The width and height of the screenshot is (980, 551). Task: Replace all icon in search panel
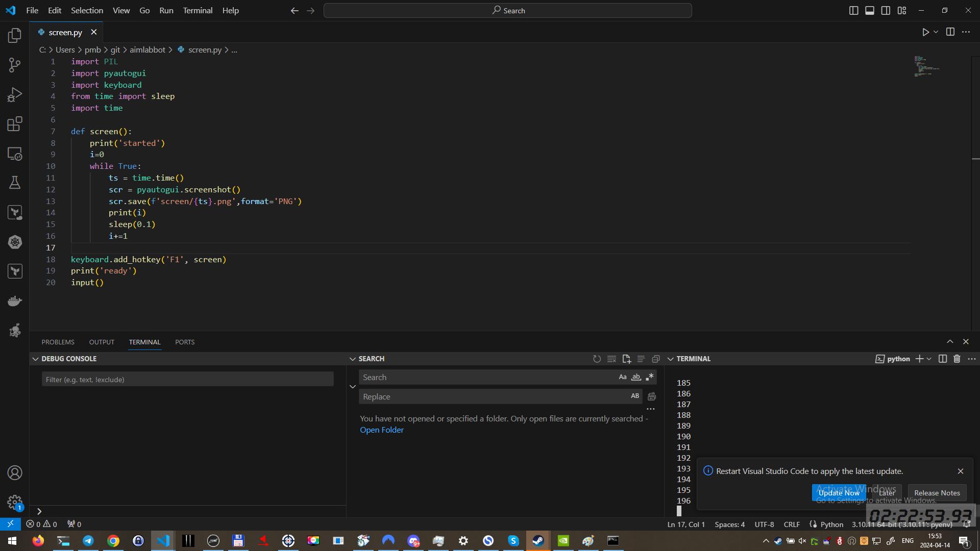tap(652, 396)
